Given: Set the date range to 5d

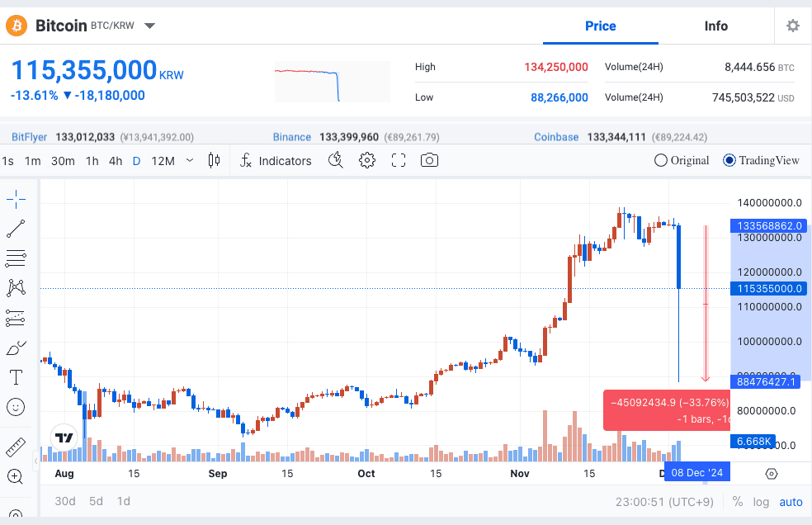Looking at the screenshot, I should click(x=96, y=501).
